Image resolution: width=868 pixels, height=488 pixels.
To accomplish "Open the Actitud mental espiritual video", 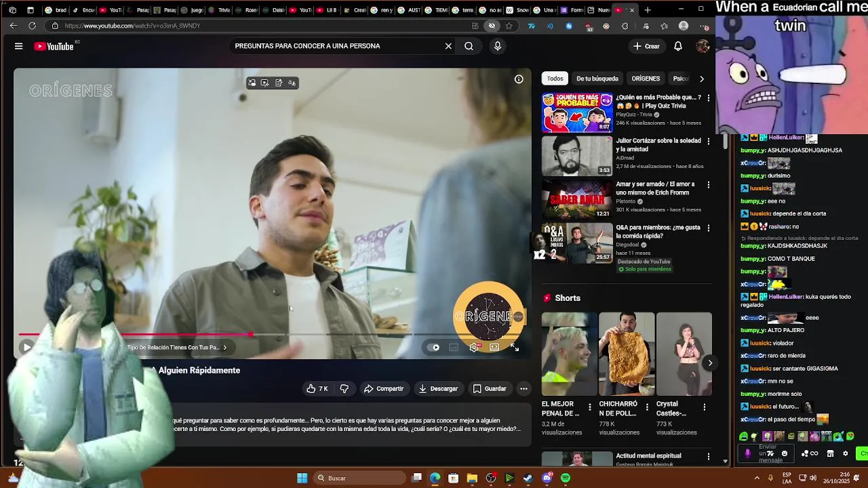I will point(577,459).
